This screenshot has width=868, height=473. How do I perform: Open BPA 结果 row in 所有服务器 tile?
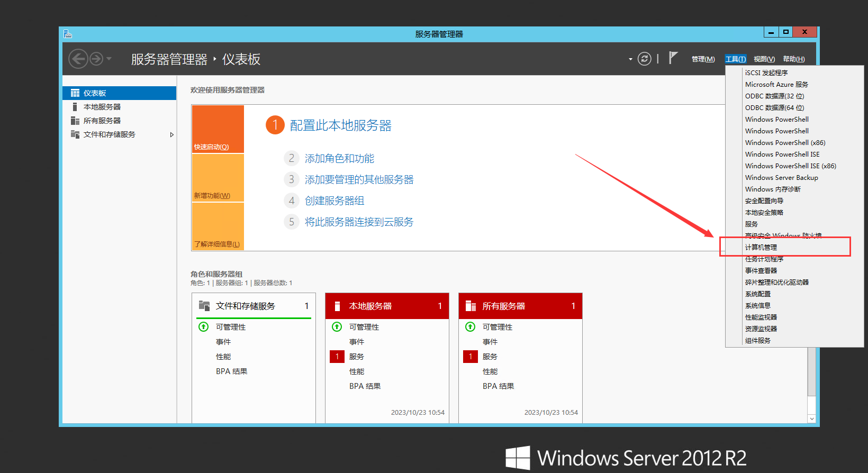(x=499, y=386)
